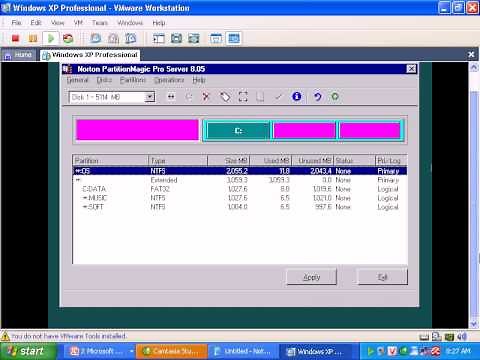Click the Size MB column header
Viewport: 480px width, 360px height.
point(228,161)
